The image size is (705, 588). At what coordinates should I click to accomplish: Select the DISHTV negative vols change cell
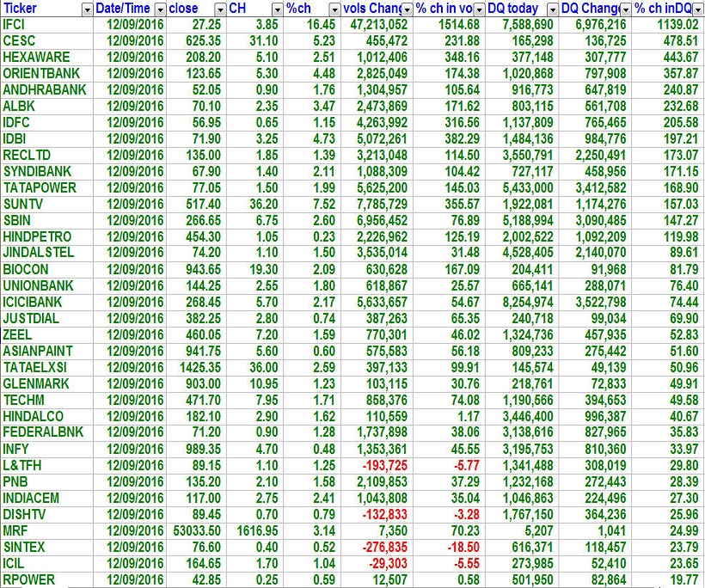pos(380,514)
